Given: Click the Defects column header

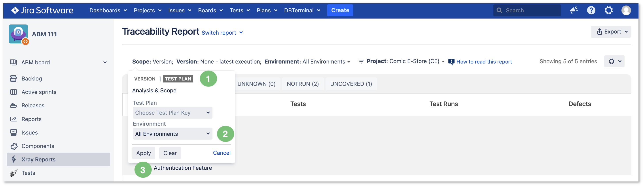Looking at the screenshot, I should pyautogui.click(x=580, y=104).
